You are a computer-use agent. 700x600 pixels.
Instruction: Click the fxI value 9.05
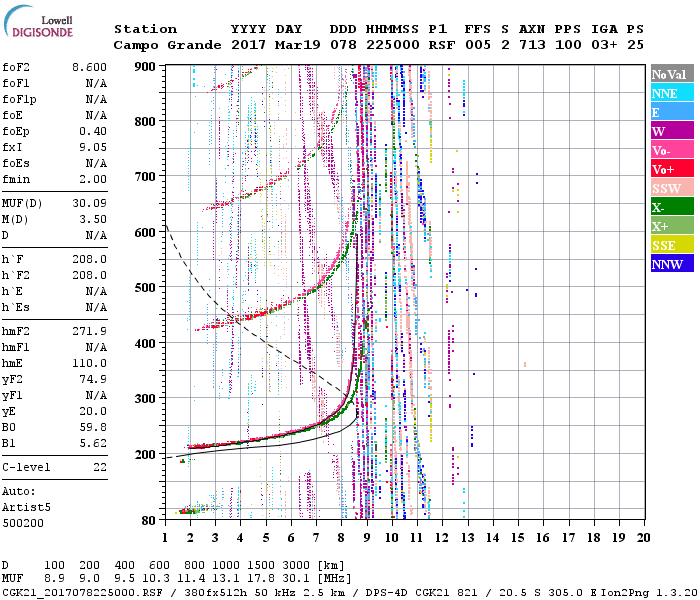click(x=93, y=147)
